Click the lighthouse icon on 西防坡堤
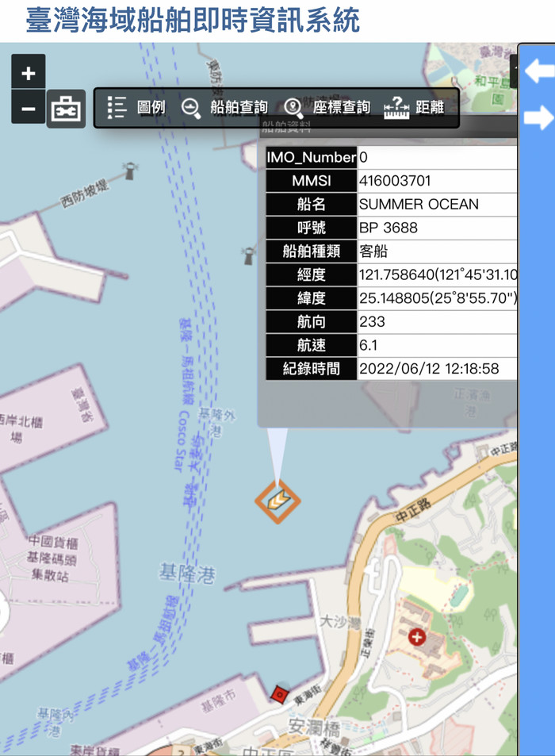Image resolution: width=555 pixels, height=756 pixels. 130,170
